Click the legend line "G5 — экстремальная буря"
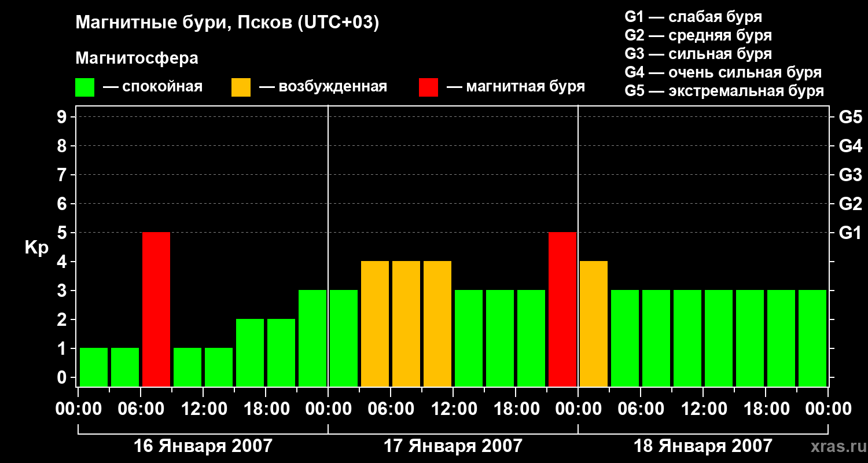The height and width of the screenshot is (463, 868). click(724, 91)
